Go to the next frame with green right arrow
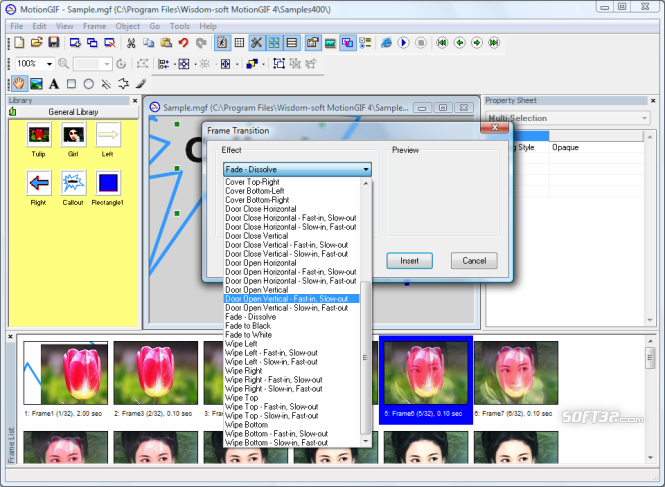This screenshot has height=487, width=665. [477, 43]
